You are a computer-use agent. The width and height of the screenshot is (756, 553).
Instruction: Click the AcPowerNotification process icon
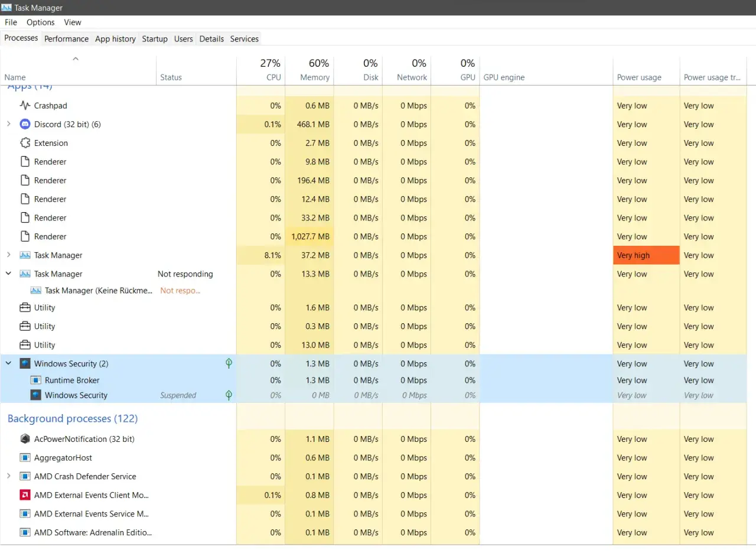pyautogui.click(x=25, y=439)
